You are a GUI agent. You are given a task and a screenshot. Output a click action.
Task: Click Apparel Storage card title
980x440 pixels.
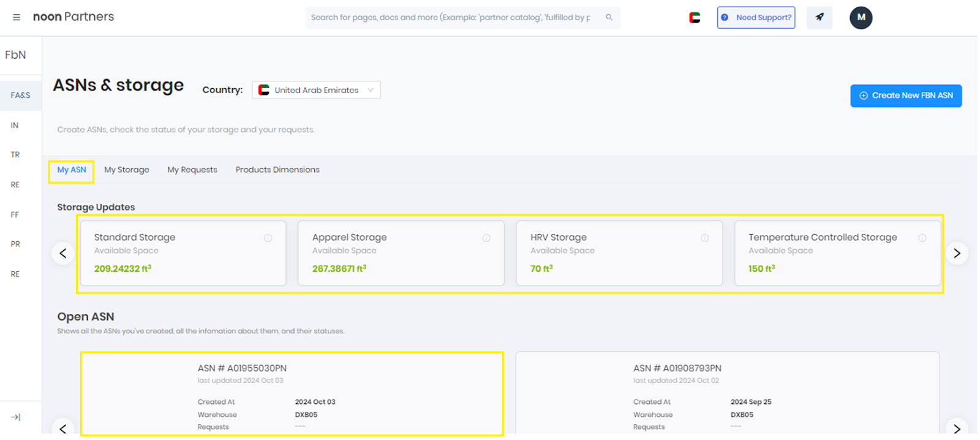coord(349,237)
